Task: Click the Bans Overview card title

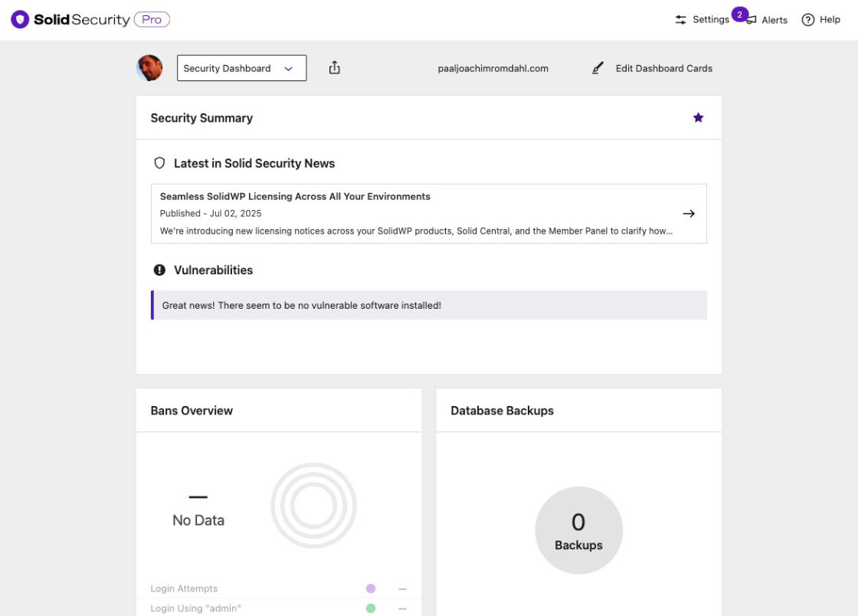Action: pos(192,411)
